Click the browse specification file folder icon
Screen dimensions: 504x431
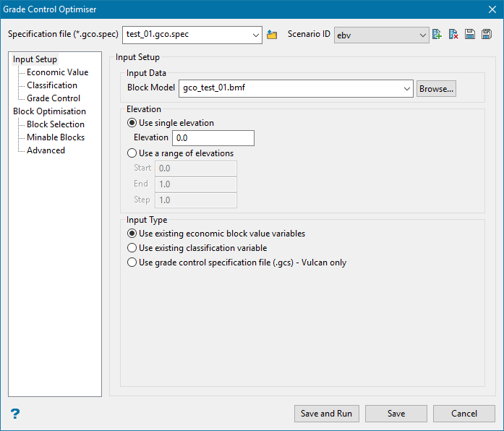(x=272, y=35)
